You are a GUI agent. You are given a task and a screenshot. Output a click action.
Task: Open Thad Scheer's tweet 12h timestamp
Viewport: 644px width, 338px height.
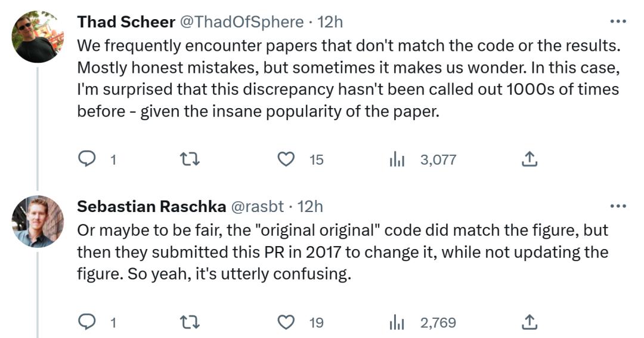pyautogui.click(x=330, y=21)
